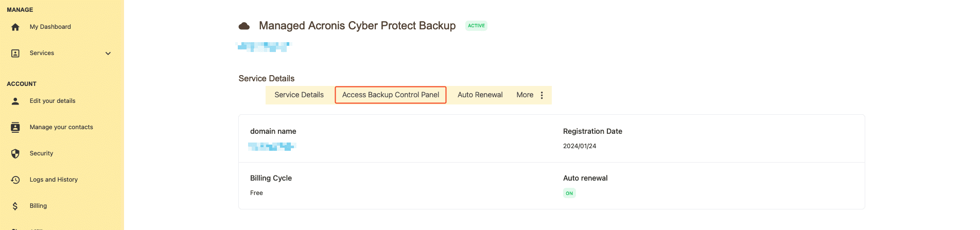Open the Security settings page
The image size is (980, 230).
pyautogui.click(x=41, y=153)
